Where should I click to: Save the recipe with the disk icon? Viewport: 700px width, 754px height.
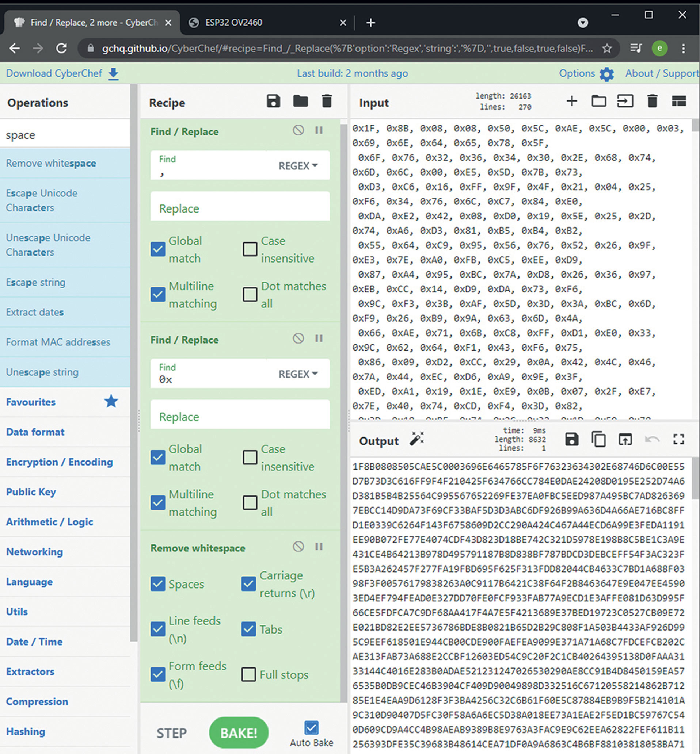coord(273,102)
